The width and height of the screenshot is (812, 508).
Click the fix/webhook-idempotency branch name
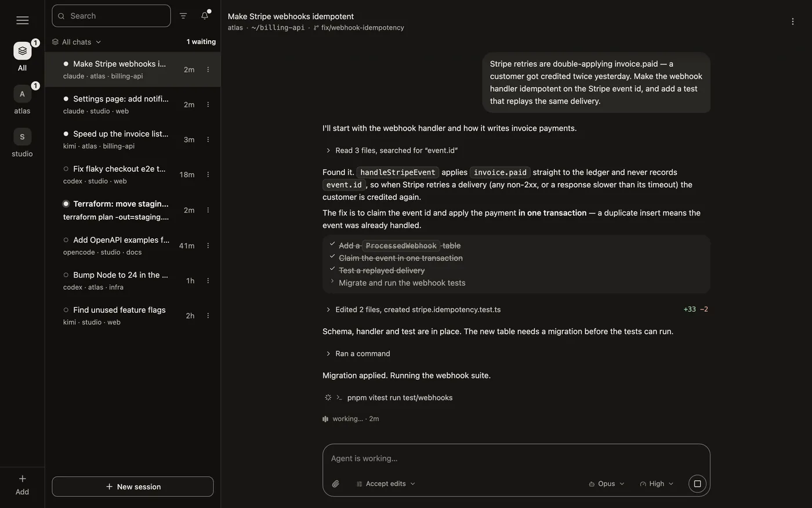(362, 28)
